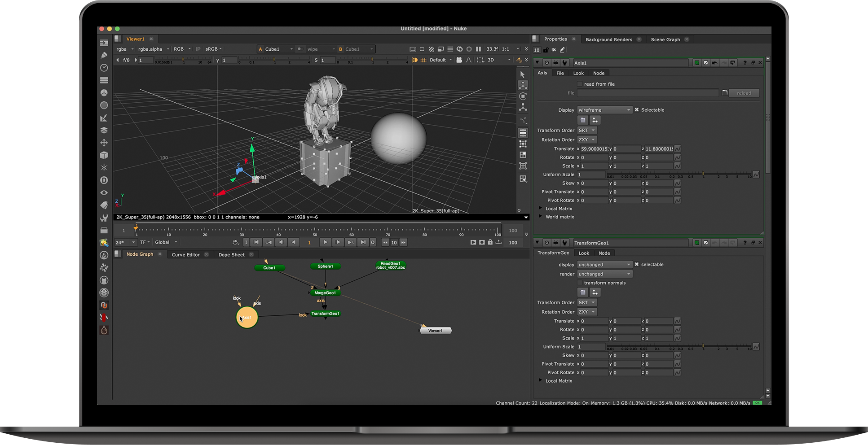Open the Time nodes clock icon
This screenshot has height=445, width=868.
pyautogui.click(x=104, y=68)
